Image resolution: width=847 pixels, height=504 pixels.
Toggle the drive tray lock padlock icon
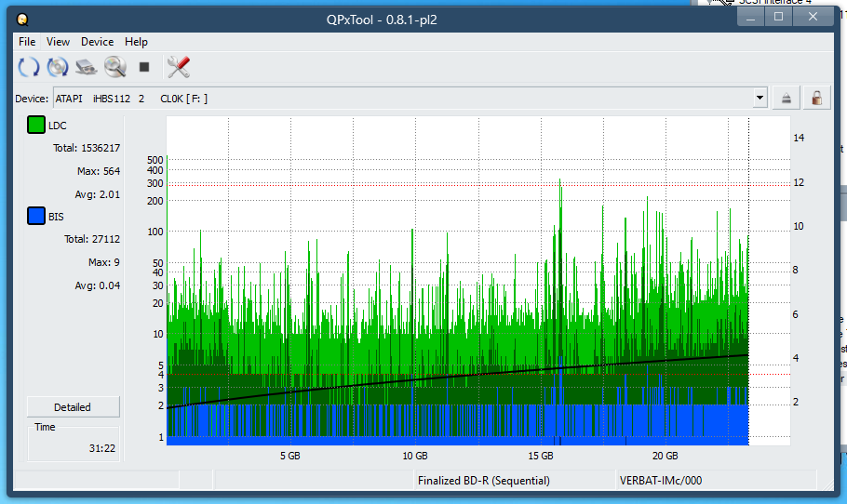click(x=816, y=99)
